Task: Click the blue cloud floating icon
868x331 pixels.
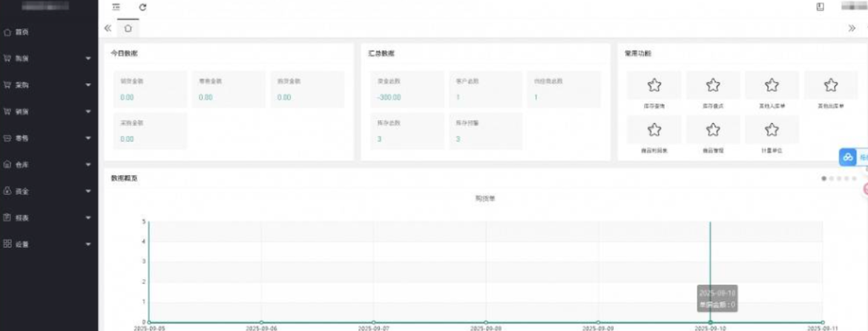Action: click(848, 157)
